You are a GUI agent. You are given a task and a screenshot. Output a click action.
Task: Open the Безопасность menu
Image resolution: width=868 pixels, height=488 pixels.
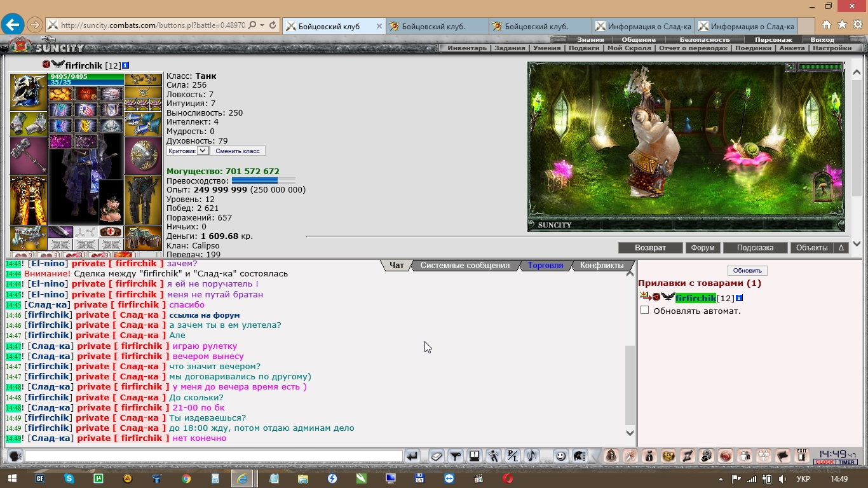[705, 39]
